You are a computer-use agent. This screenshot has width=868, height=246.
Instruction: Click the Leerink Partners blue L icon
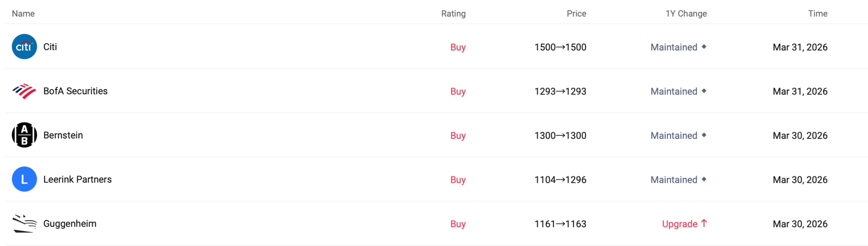[x=24, y=179]
